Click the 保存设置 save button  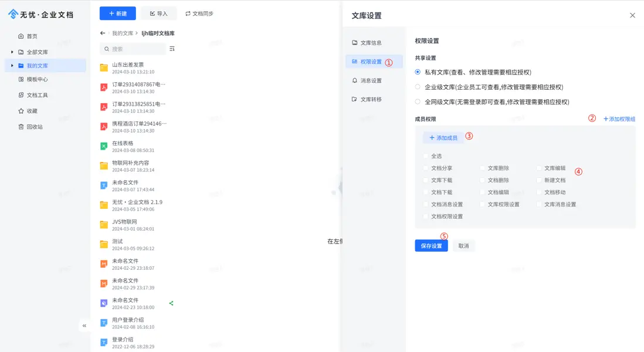pos(431,246)
